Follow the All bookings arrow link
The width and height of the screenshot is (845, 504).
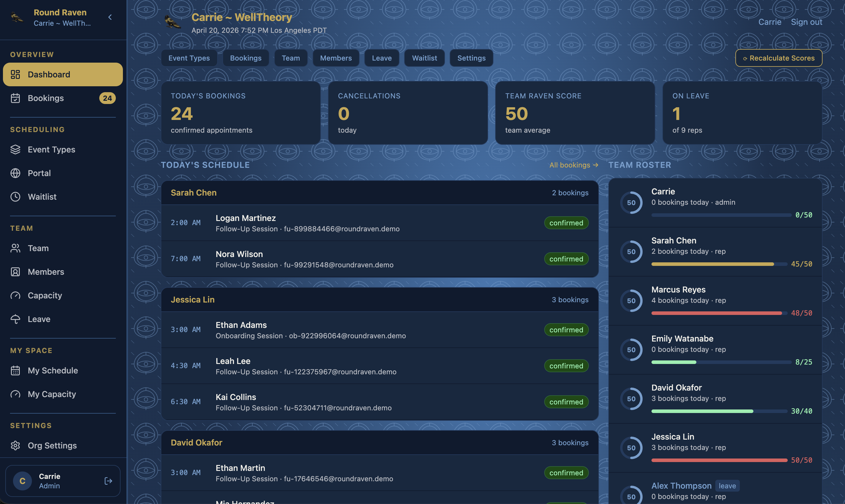[x=574, y=165]
